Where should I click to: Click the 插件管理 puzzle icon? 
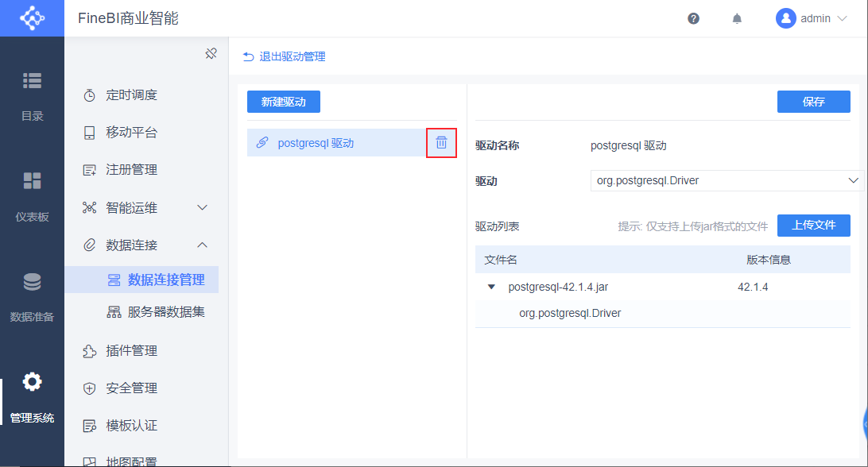point(89,351)
